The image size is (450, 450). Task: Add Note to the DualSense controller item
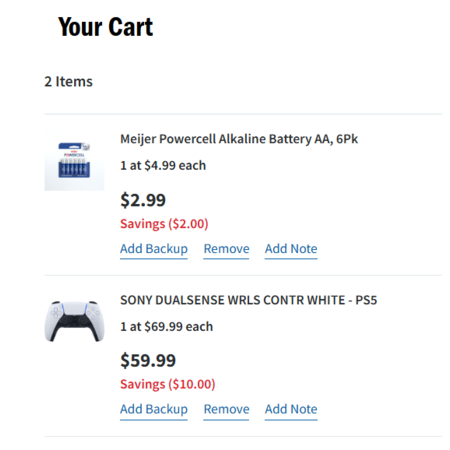[291, 409]
